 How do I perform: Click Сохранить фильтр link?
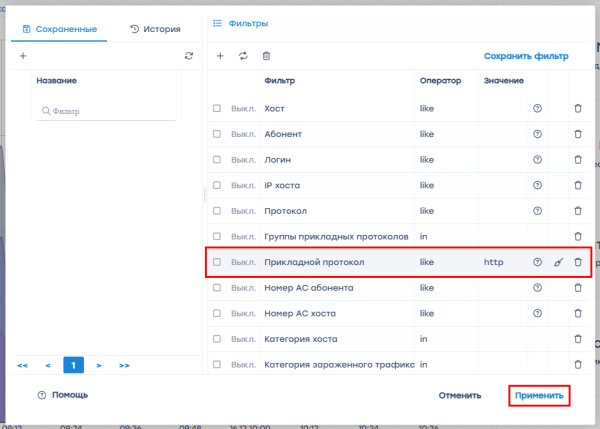click(526, 57)
